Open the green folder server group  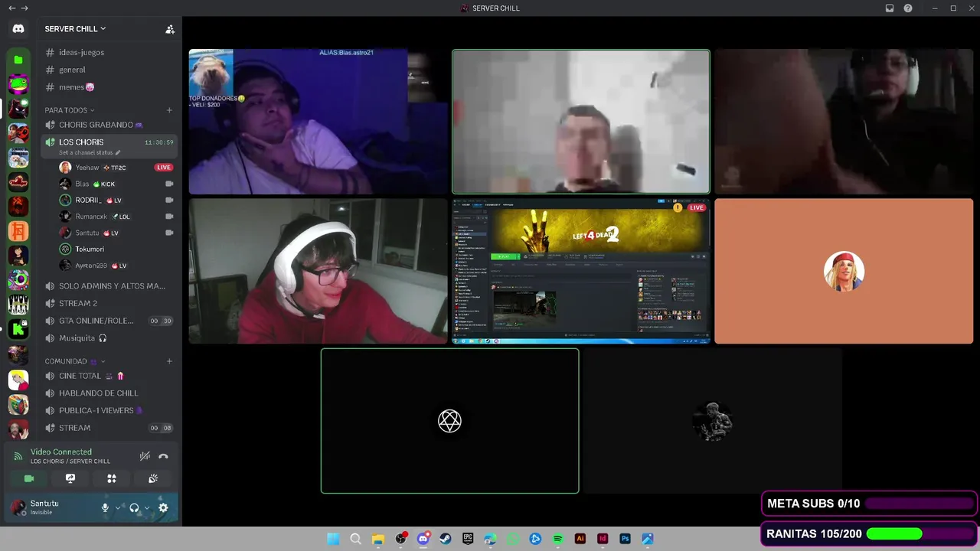click(18, 60)
